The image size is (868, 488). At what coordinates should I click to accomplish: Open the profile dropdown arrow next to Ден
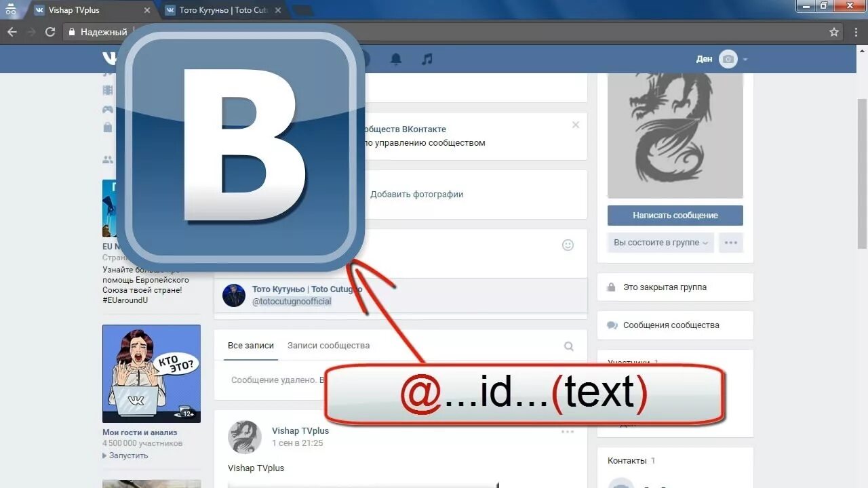coord(745,60)
